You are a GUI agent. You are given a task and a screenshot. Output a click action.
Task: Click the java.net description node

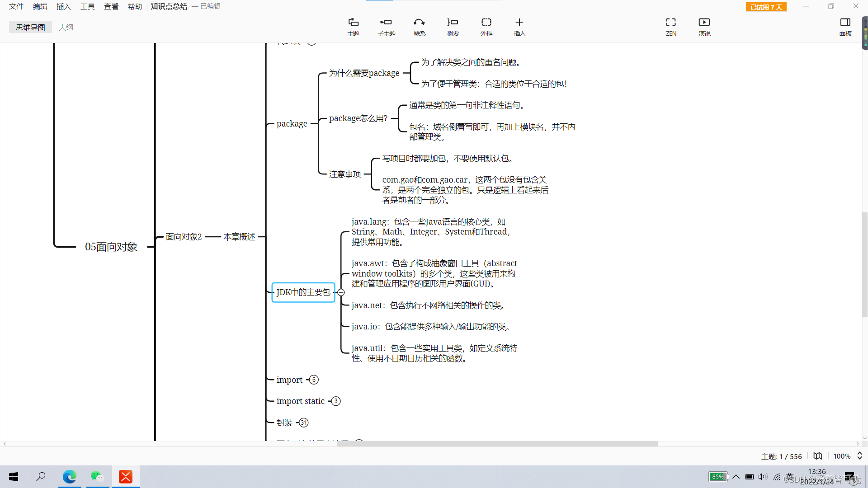428,305
